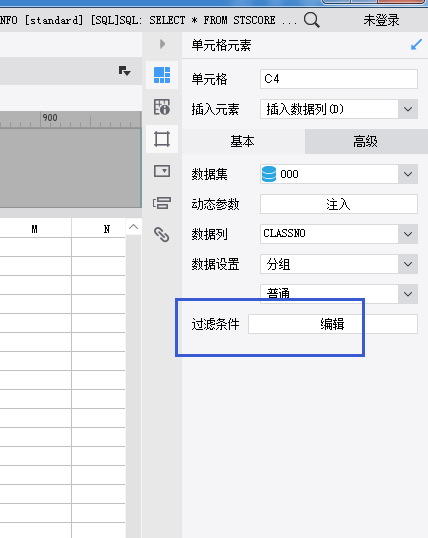The width and height of the screenshot is (428, 538).
Task: Switch to the 基本 tab
Action: point(243,141)
